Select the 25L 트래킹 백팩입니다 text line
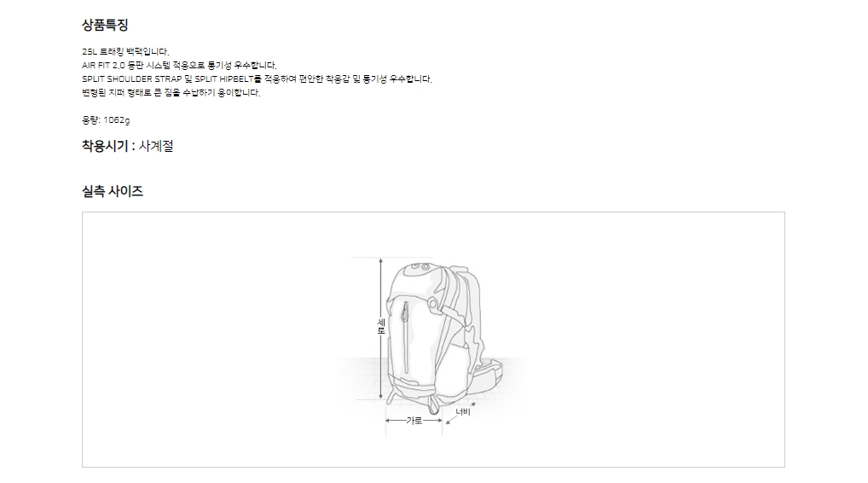Image resolution: width=868 pixels, height=483 pixels. (125, 51)
